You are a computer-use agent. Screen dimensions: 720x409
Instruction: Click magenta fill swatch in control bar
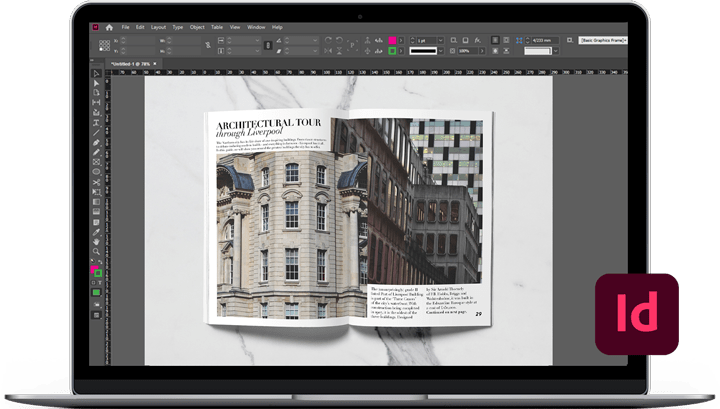tap(392, 40)
